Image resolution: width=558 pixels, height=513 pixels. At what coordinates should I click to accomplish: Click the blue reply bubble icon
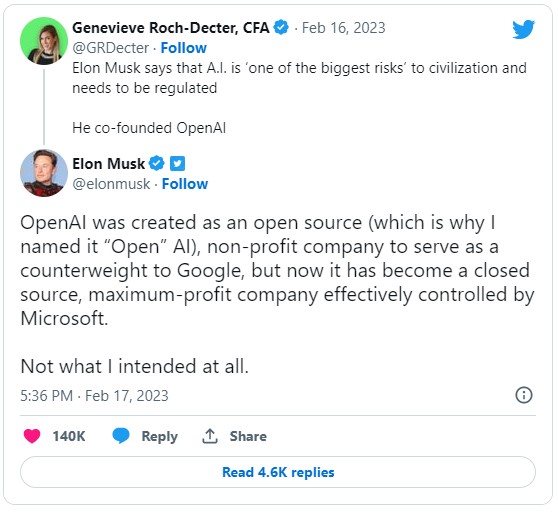pos(121,436)
